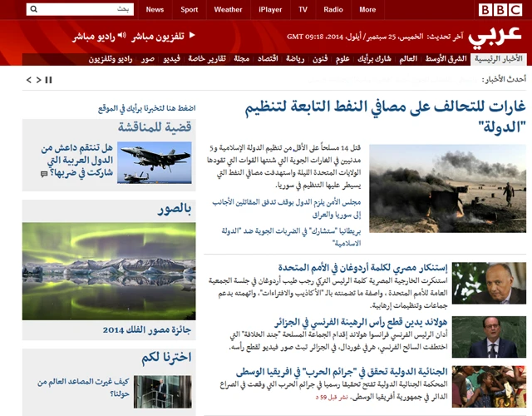
Task: Click the fighter jet debate thumbnail
Action: [x=142, y=162]
